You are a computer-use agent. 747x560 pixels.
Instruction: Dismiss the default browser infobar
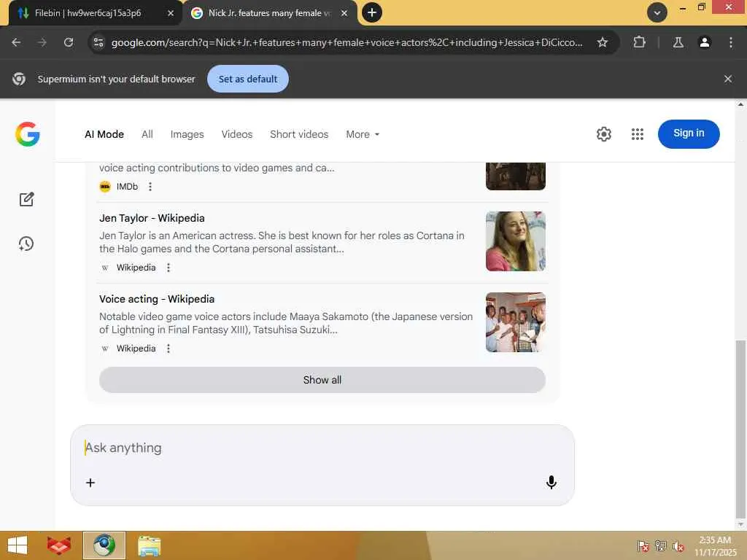click(728, 79)
